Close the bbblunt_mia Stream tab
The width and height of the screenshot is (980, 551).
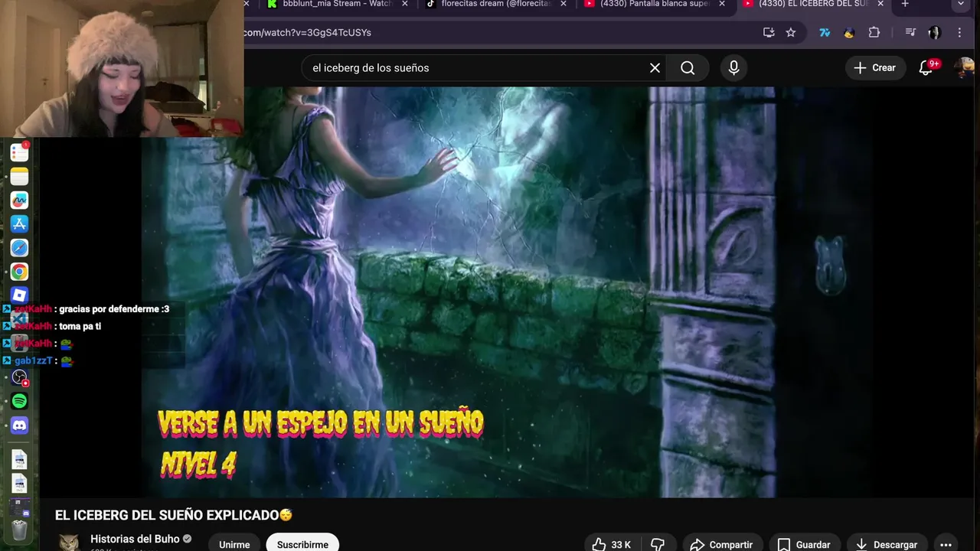click(x=405, y=4)
